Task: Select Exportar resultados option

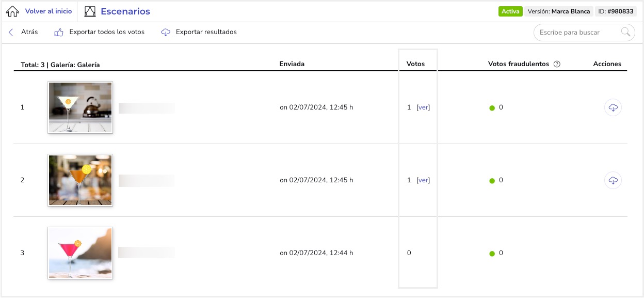Action: [206, 32]
